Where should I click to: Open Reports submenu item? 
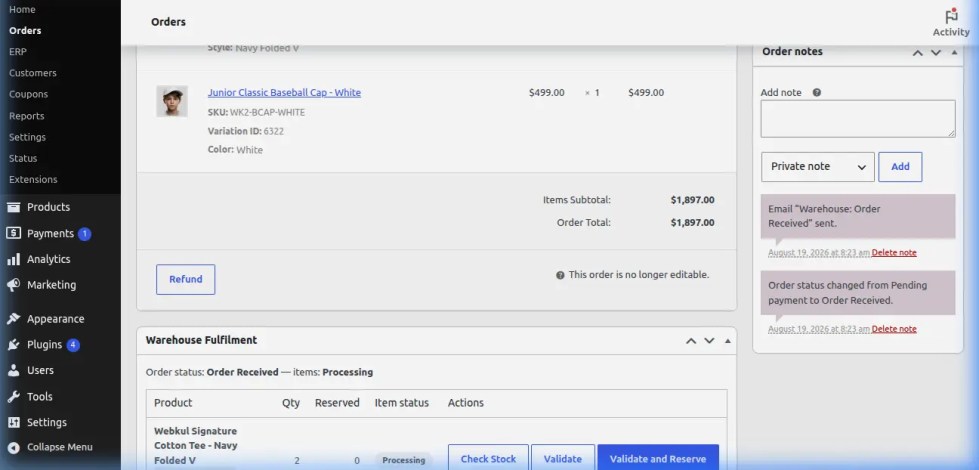pyautogui.click(x=26, y=116)
